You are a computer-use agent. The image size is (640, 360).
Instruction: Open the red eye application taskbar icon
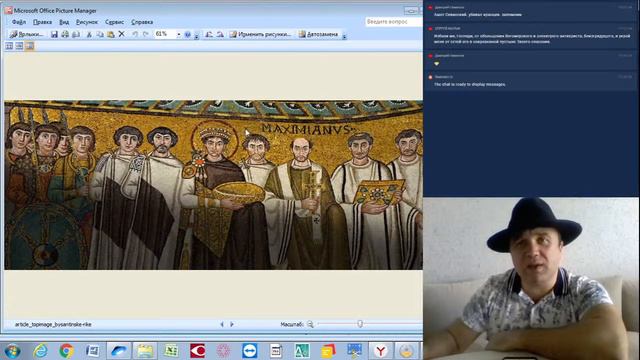pos(198,351)
